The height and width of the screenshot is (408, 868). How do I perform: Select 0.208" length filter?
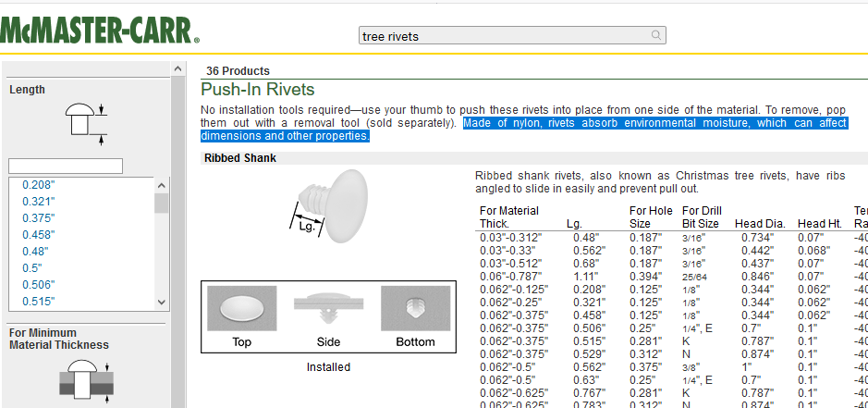(39, 185)
